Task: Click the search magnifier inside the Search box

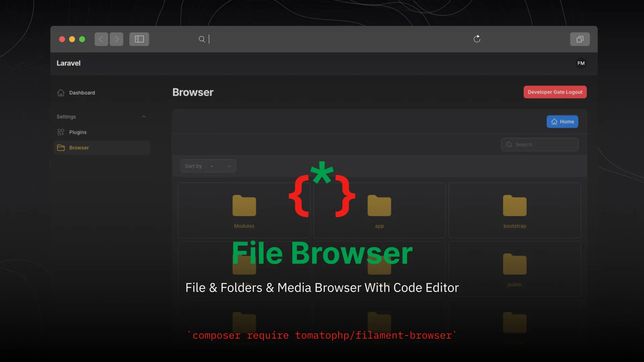Action: click(509, 144)
